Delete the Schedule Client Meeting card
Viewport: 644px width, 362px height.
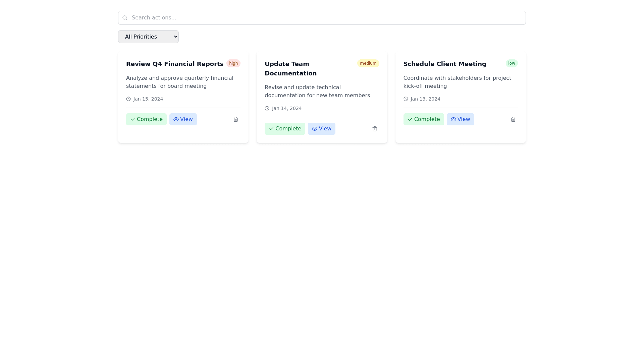tap(513, 119)
